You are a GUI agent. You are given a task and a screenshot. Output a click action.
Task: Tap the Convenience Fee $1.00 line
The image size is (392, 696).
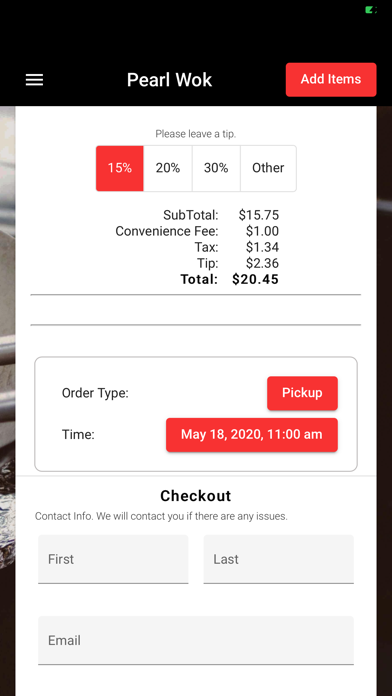click(x=197, y=231)
